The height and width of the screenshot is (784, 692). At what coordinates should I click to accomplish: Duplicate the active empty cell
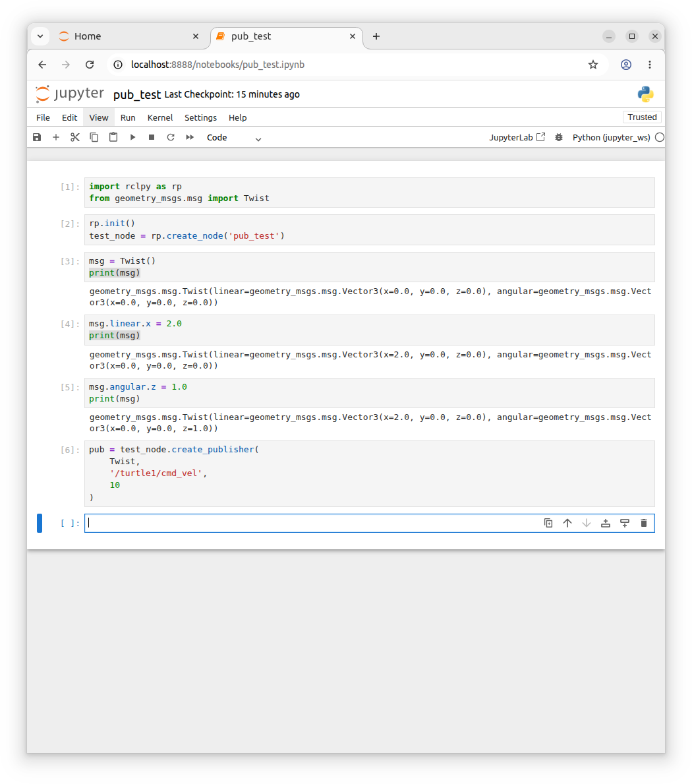[x=548, y=523]
